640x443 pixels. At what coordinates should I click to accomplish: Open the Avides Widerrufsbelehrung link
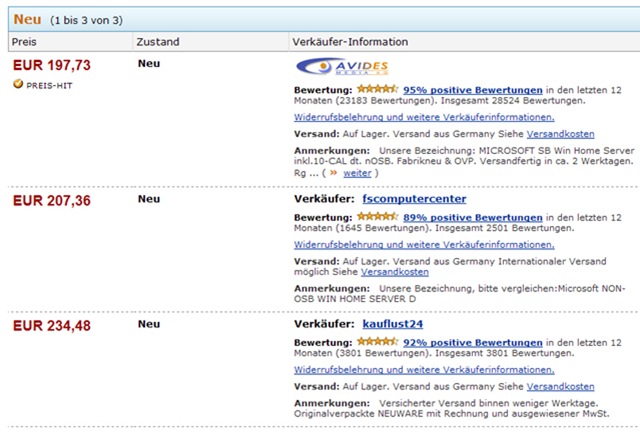424,117
